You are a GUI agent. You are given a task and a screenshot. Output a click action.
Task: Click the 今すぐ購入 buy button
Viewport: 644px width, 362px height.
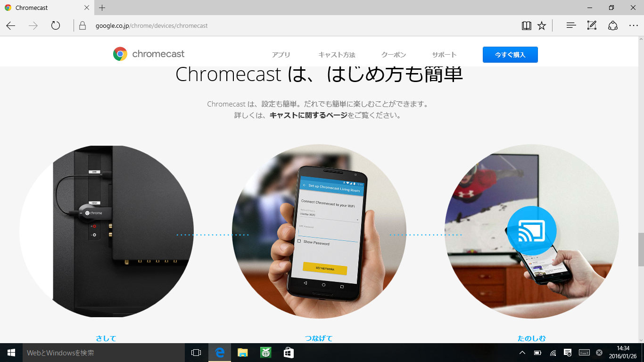tap(510, 55)
